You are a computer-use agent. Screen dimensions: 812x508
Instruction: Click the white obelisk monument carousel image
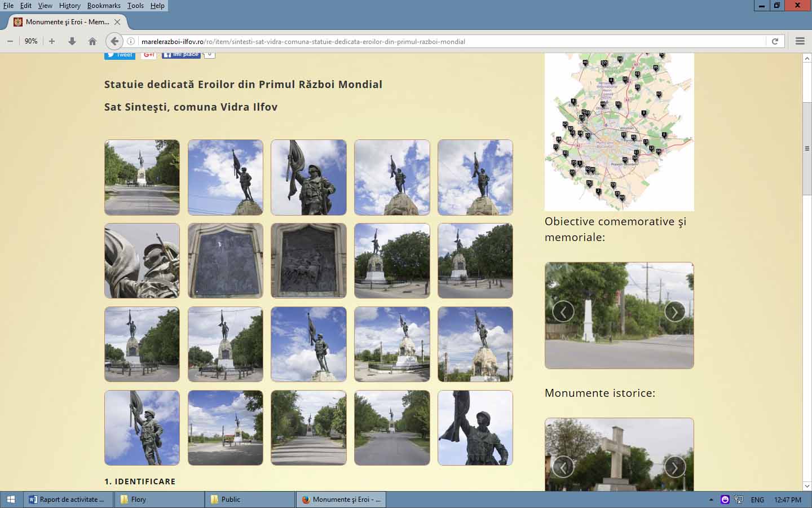[619, 316]
